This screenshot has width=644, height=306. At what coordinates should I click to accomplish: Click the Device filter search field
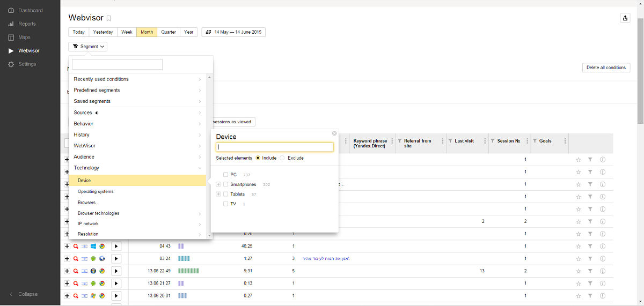(x=275, y=147)
